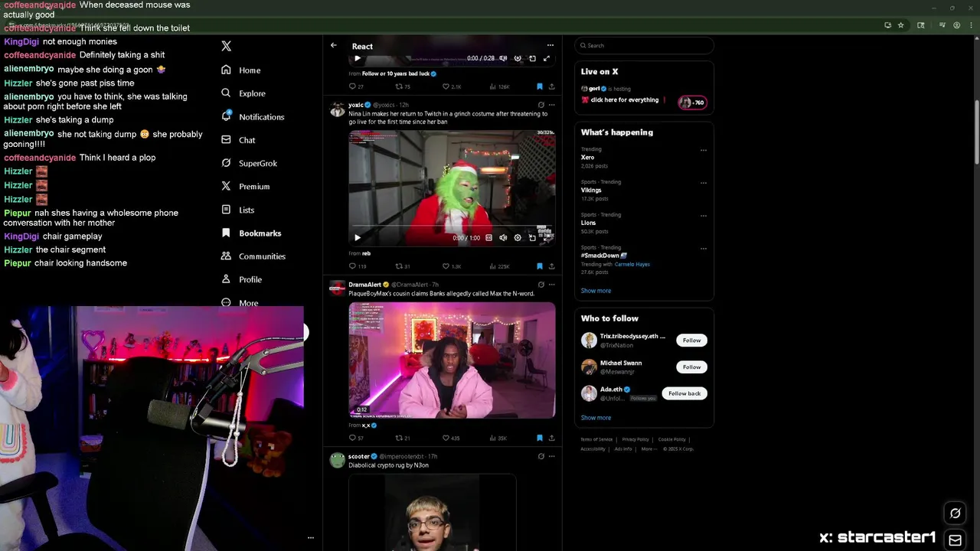Follow Michael Swann
This screenshot has height=551, width=980.
pyautogui.click(x=691, y=367)
